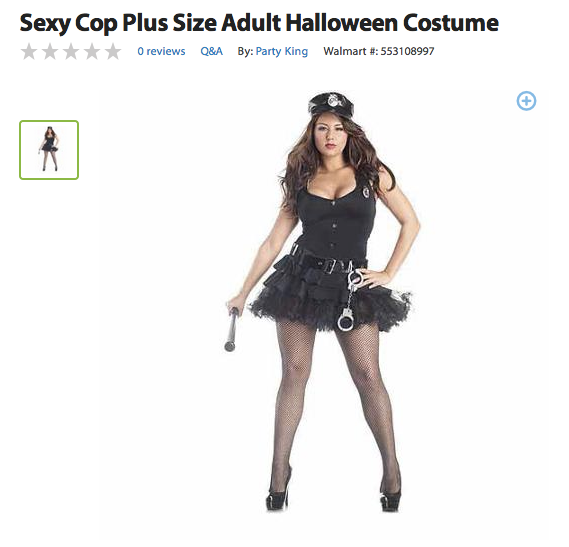Click the handcuffs in the product photo
The image size is (569, 547).
click(347, 299)
